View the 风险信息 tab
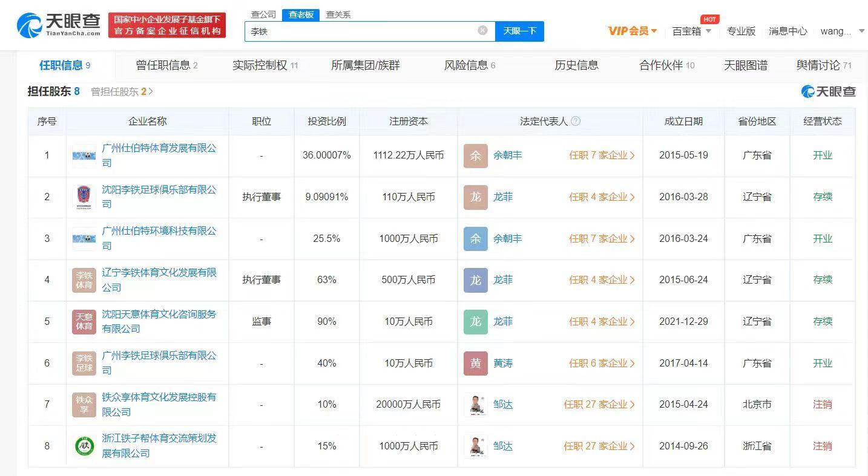 (470, 65)
